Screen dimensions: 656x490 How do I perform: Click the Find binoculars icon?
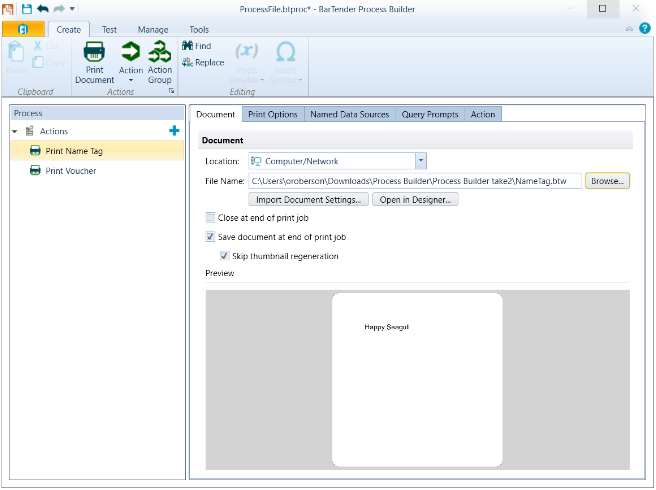click(187, 46)
